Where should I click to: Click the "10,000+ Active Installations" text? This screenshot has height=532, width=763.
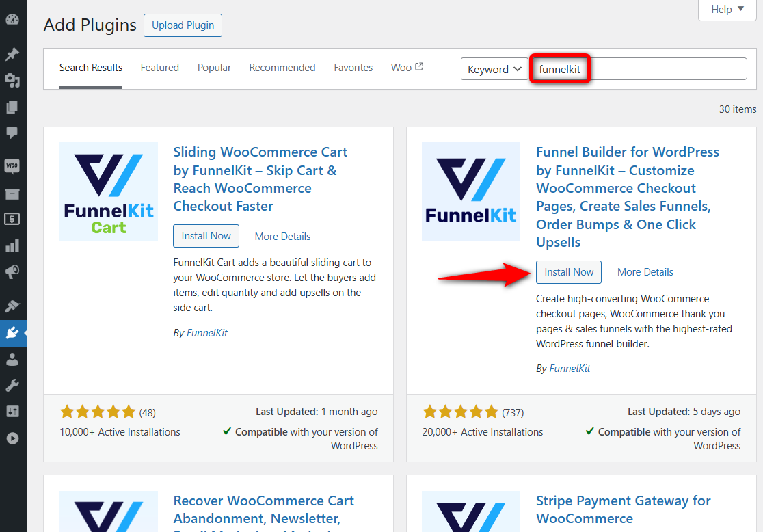120,432
